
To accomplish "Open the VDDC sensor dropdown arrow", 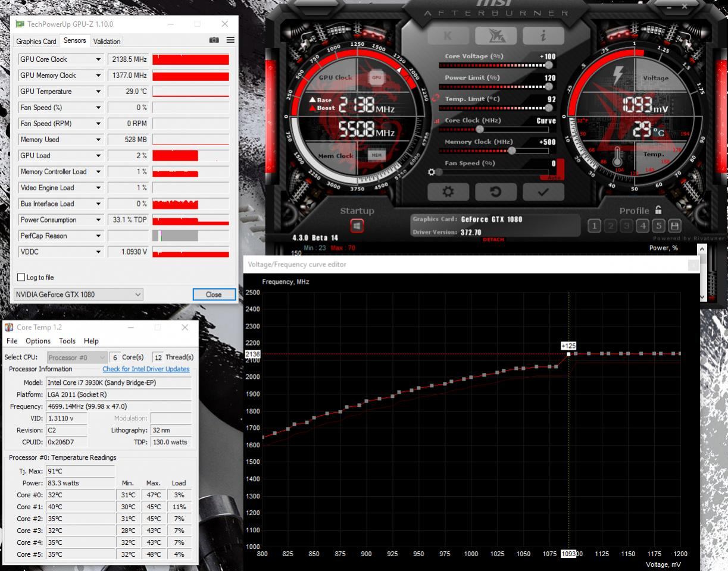I will pyautogui.click(x=98, y=252).
